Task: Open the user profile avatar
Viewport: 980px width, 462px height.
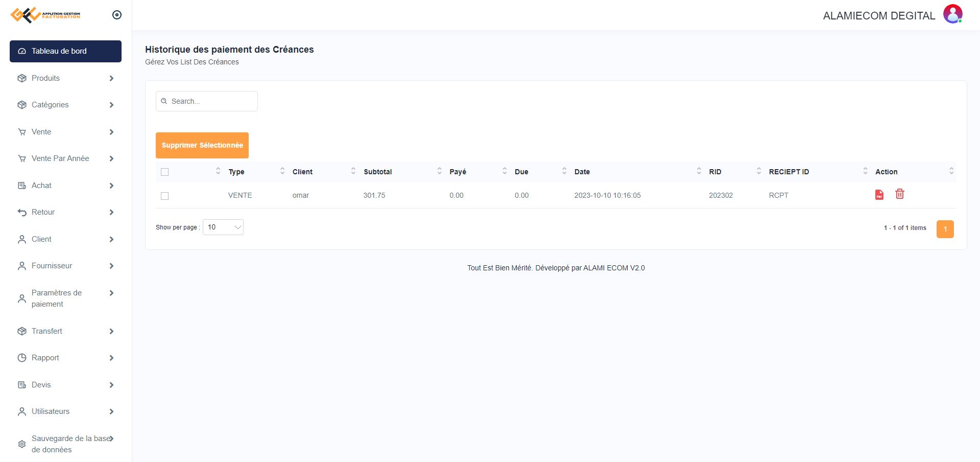Action: tap(952, 14)
